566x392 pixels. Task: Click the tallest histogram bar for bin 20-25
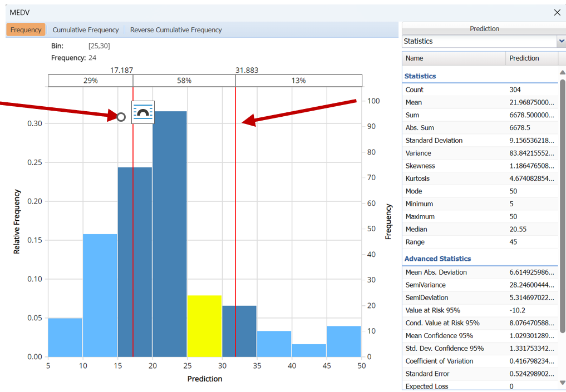click(170, 234)
